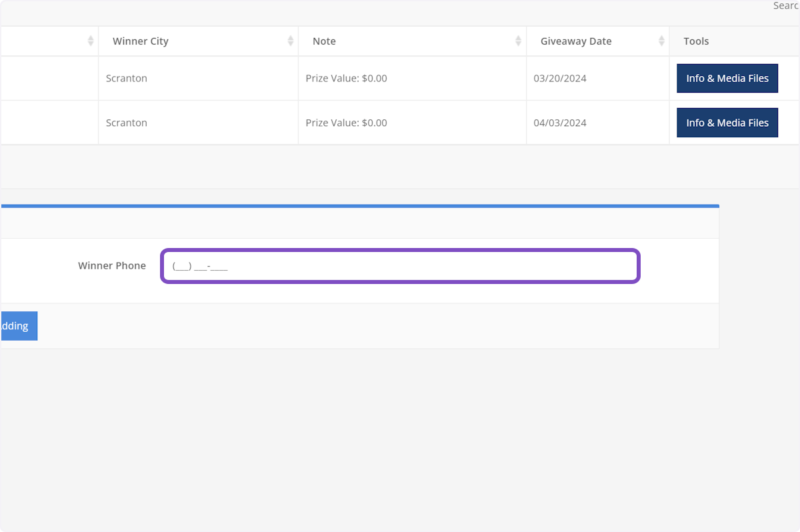Viewport: 800px width, 532px height.
Task: Click Prize Value note in second row
Action: (346, 123)
